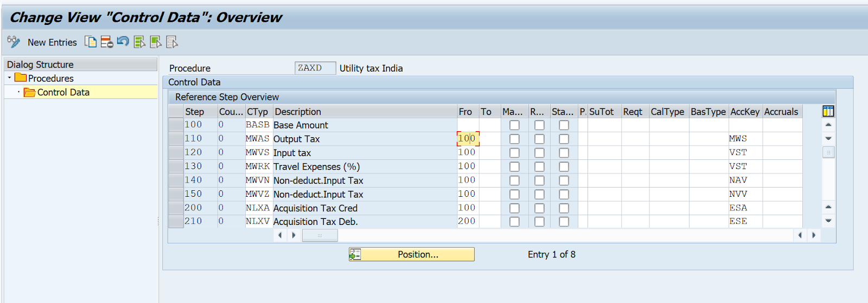Screen dimensions: 868x303
Task: Click the Description column header
Action: pyautogui.click(x=365, y=112)
